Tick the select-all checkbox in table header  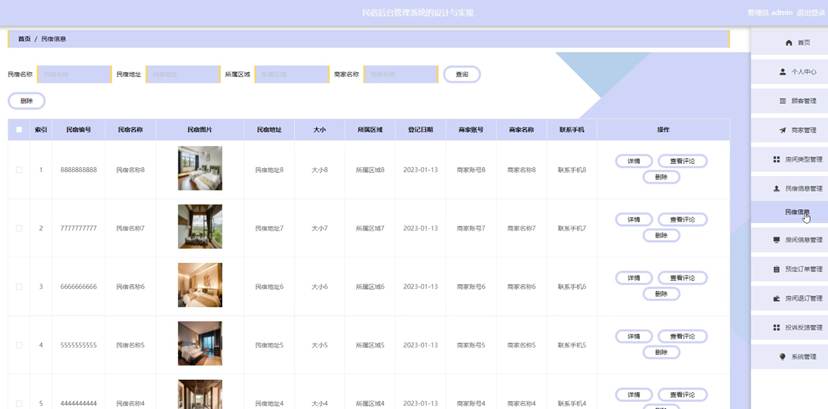(x=19, y=129)
